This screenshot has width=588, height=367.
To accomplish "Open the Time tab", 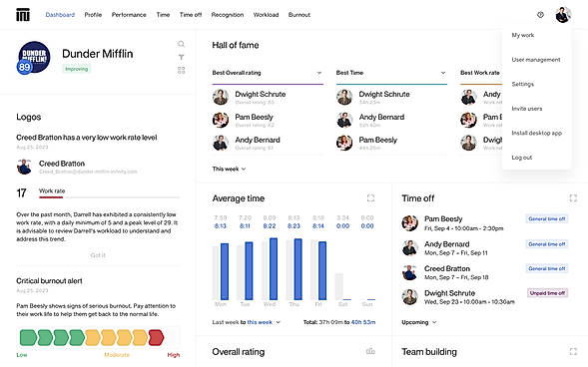I will [x=163, y=15].
